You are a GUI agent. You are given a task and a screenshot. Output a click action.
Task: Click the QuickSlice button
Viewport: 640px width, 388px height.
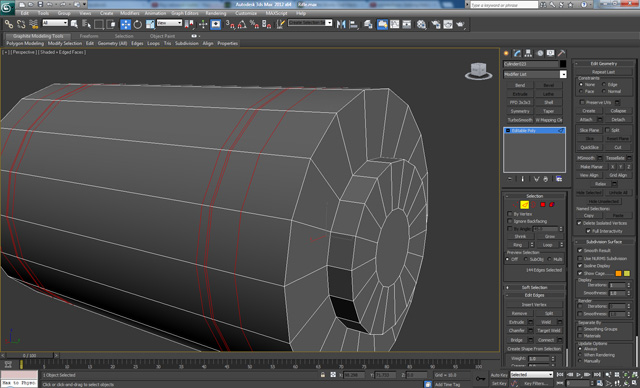[x=589, y=147]
